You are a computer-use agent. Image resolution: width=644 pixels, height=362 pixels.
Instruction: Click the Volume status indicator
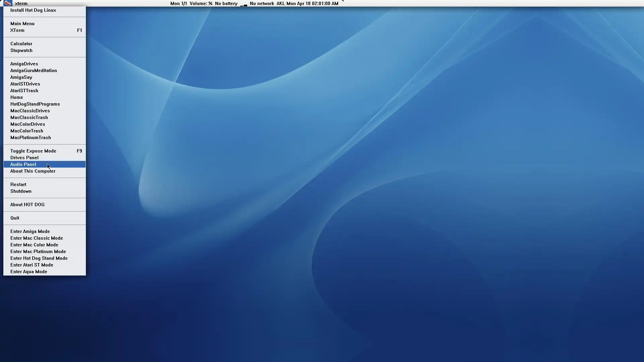201,3
